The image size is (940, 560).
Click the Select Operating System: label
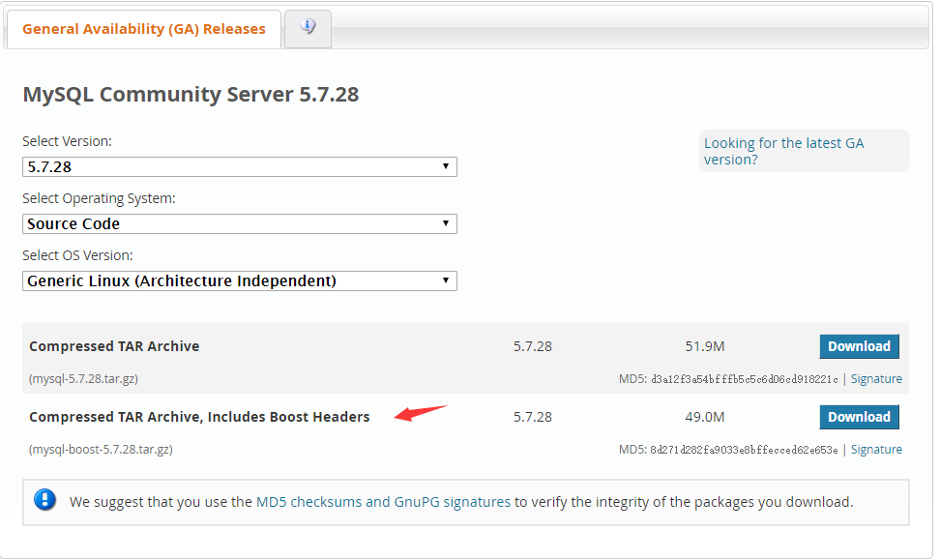99,198
